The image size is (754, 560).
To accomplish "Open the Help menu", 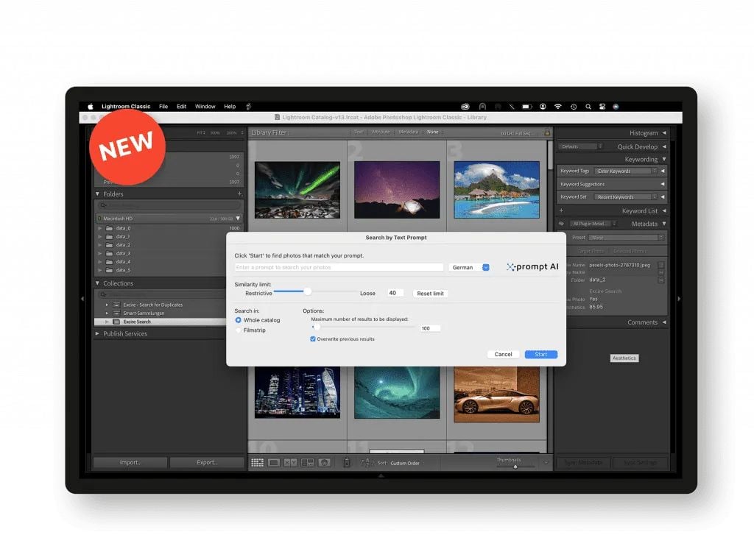I will (x=230, y=107).
